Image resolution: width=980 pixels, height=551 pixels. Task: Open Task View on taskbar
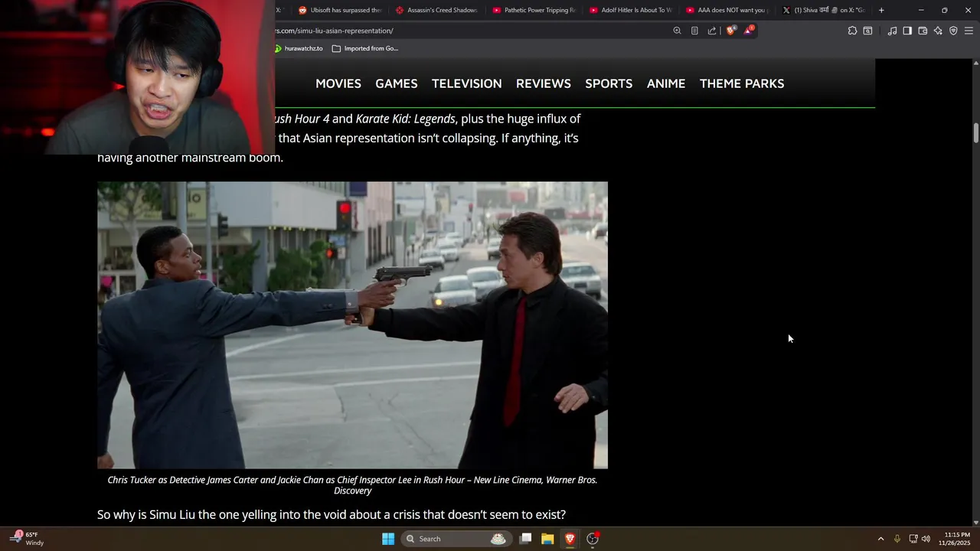[x=526, y=539]
